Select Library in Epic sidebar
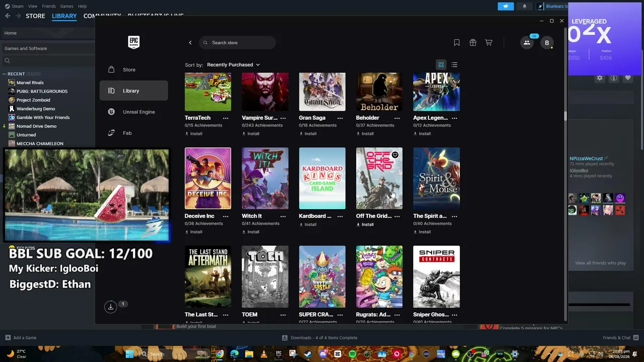The width and height of the screenshot is (644, 362). coord(134,91)
